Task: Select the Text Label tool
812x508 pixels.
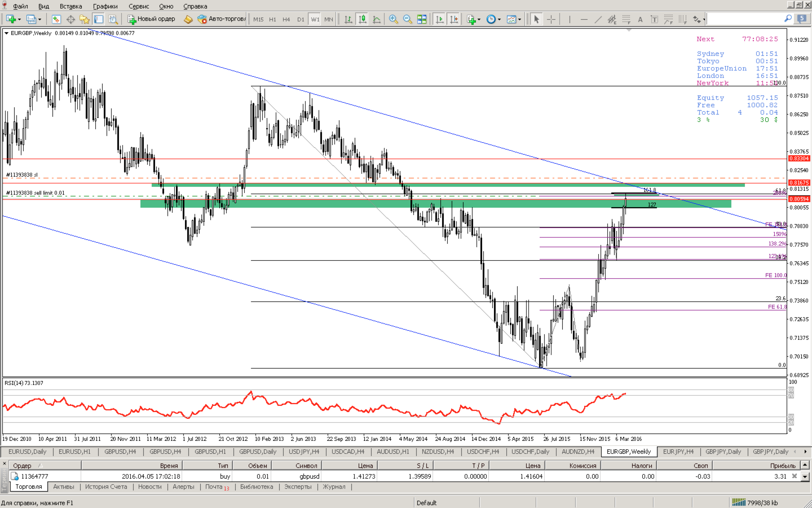Action: [654, 19]
